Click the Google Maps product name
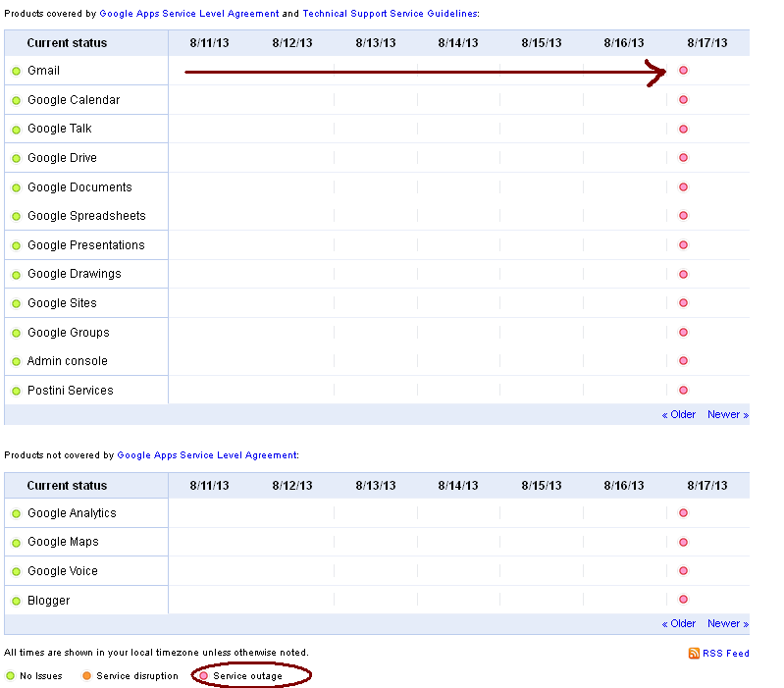This screenshot has width=784, height=688. click(x=63, y=542)
